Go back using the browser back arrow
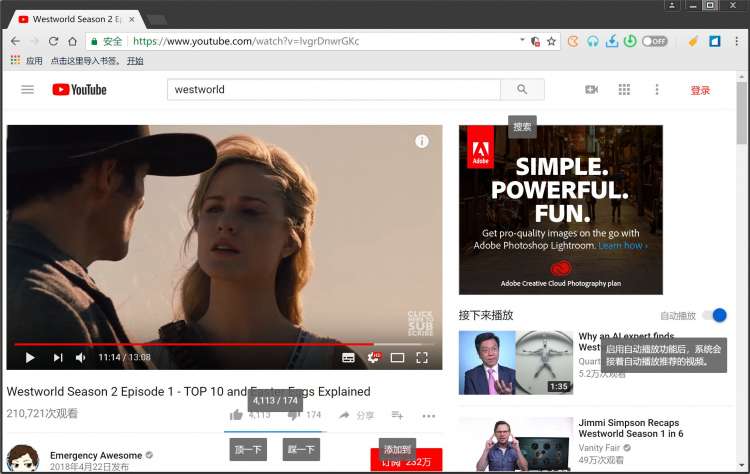Screen dimensions: 750x474 [x=15, y=41]
